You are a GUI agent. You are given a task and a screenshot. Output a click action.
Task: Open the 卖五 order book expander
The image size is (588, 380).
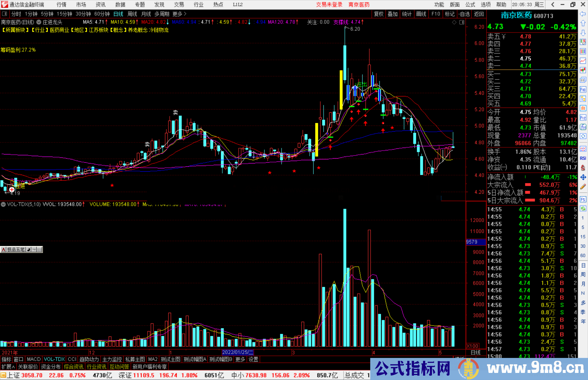click(x=504, y=36)
